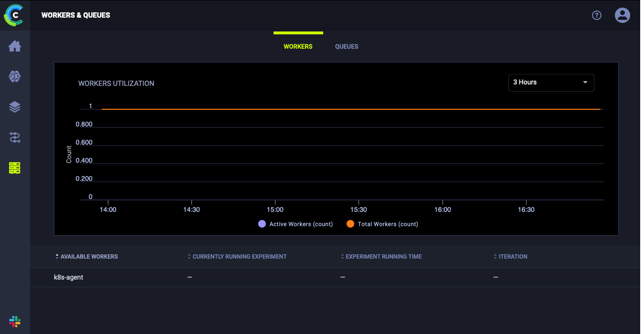Viewport: 644px width, 334px height.
Task: Open the Home dashboard icon
Action: point(15,46)
